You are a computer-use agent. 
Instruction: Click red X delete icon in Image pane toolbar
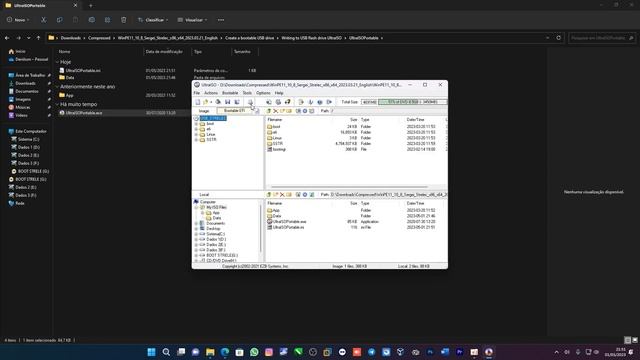tap(276, 111)
